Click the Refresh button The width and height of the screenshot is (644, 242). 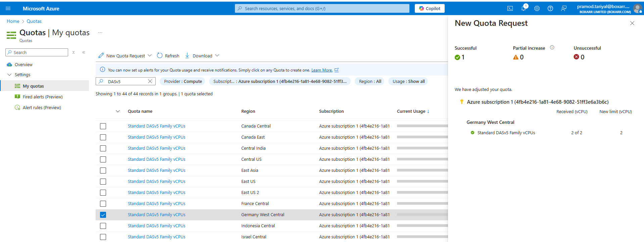[x=168, y=56]
